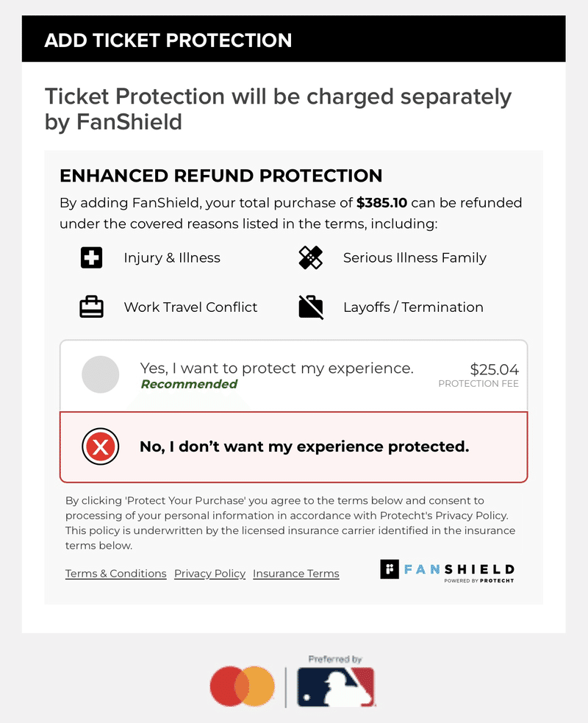
Task: Open the Insurance Terms link
Action: 295,574
